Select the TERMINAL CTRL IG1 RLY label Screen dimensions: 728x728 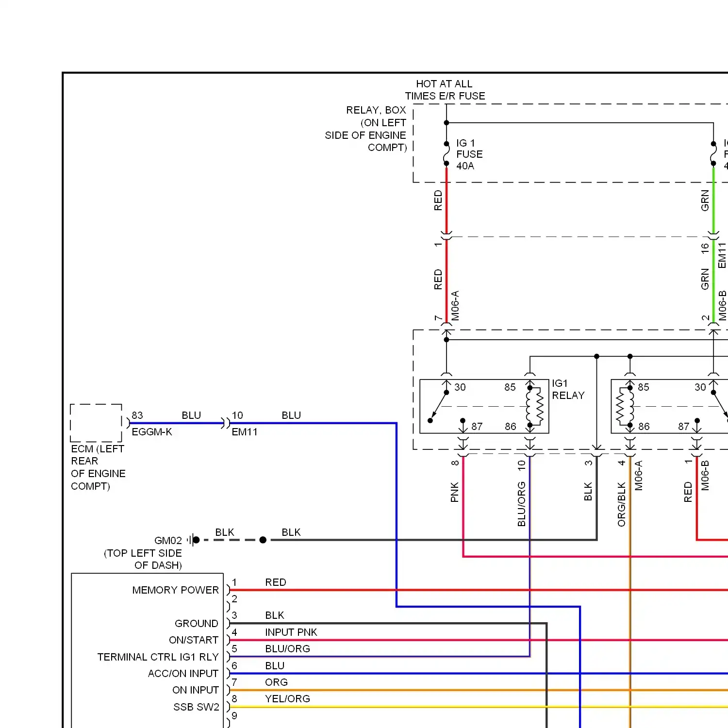tap(158, 657)
